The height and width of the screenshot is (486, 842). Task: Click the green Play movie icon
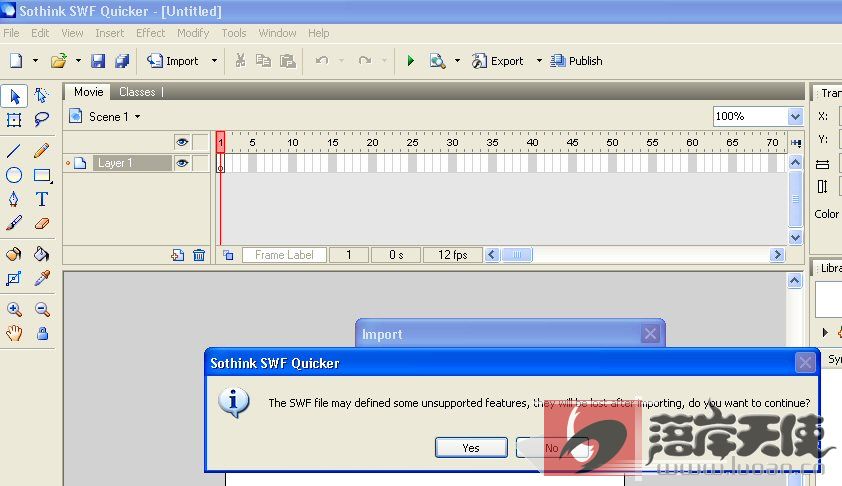[x=411, y=61]
